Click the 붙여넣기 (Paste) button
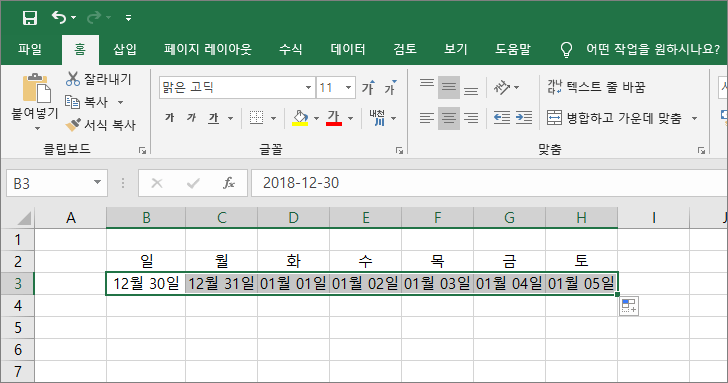 (x=35, y=102)
